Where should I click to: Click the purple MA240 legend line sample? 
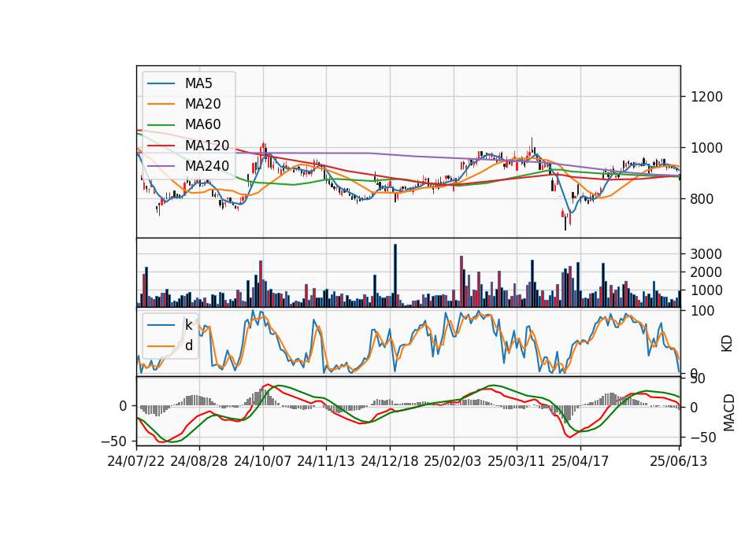(161, 167)
